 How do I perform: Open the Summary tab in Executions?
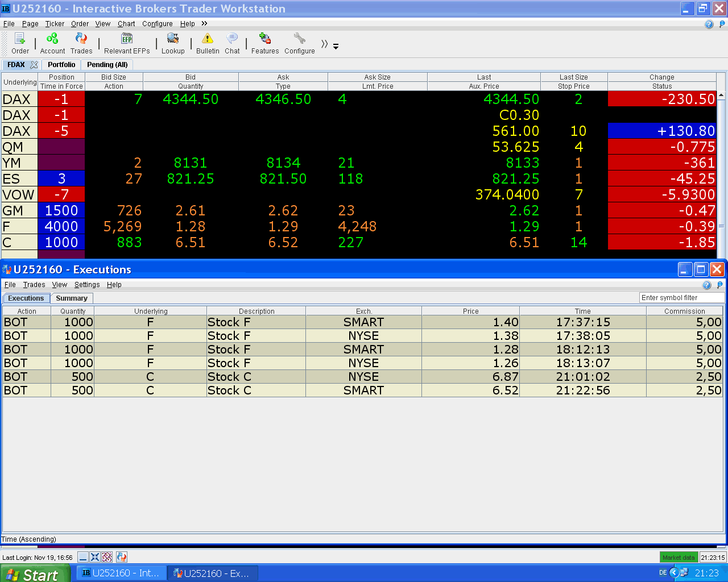pyautogui.click(x=72, y=298)
